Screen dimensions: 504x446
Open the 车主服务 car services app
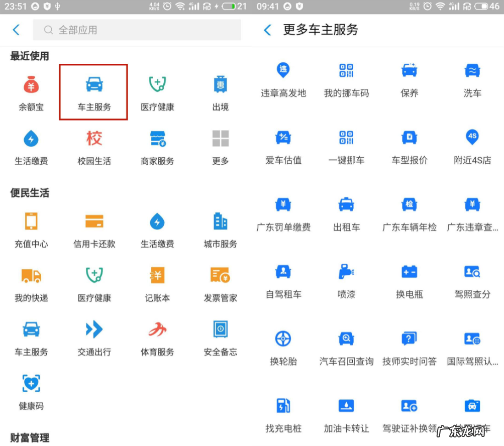(93, 91)
